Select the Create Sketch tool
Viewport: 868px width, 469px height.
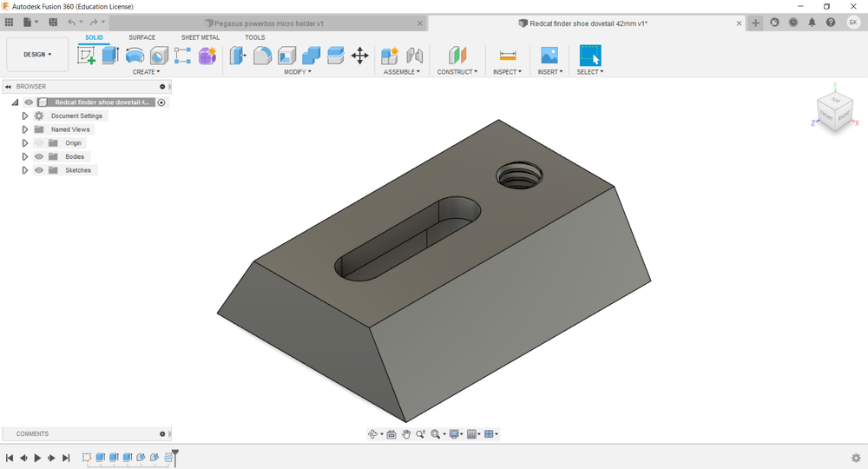pyautogui.click(x=87, y=56)
